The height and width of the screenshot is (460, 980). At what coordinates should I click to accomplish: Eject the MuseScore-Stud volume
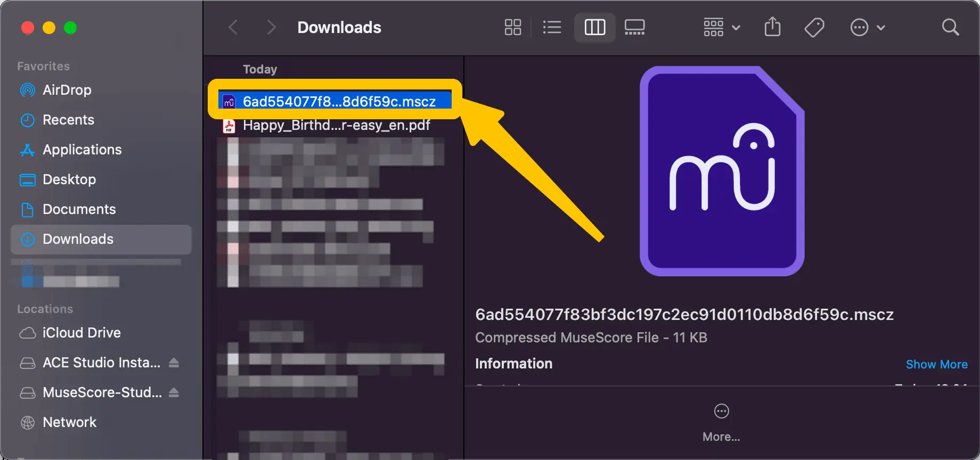(174, 392)
